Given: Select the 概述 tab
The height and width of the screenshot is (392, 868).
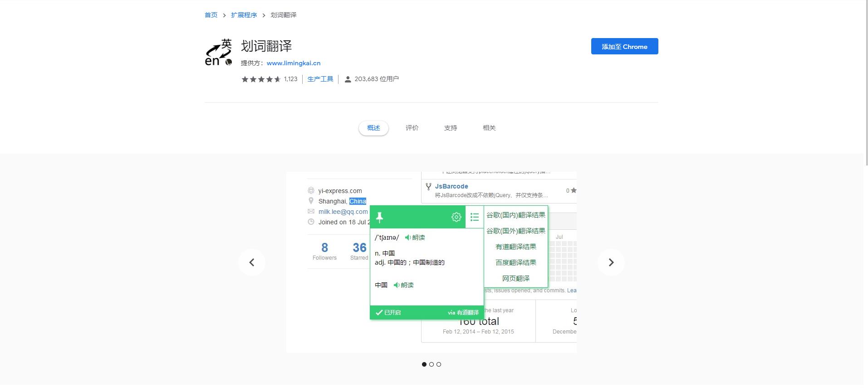Looking at the screenshot, I should pos(373,128).
